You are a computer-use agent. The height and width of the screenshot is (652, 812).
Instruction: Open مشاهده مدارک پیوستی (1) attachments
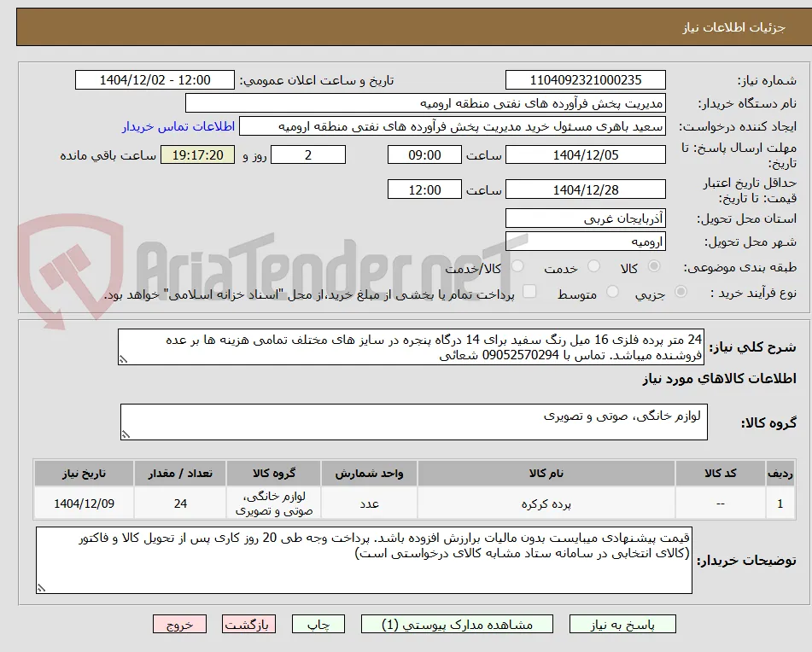coord(457,624)
